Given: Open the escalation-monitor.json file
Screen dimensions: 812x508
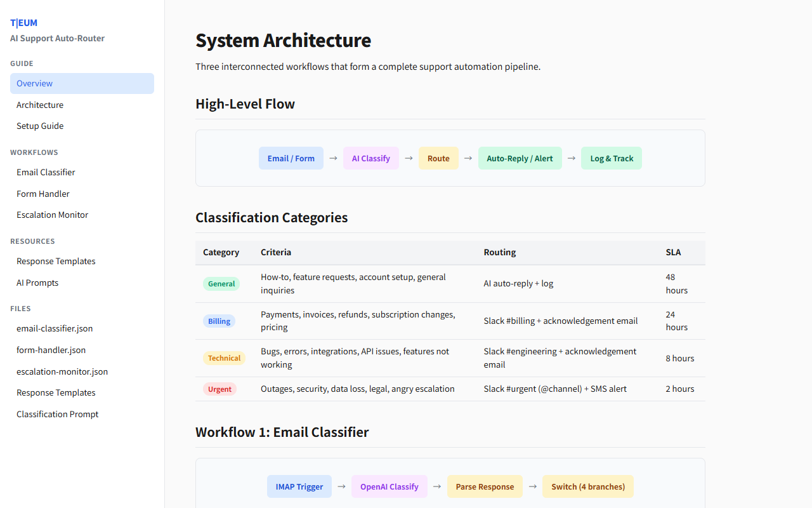Looking at the screenshot, I should coord(62,371).
